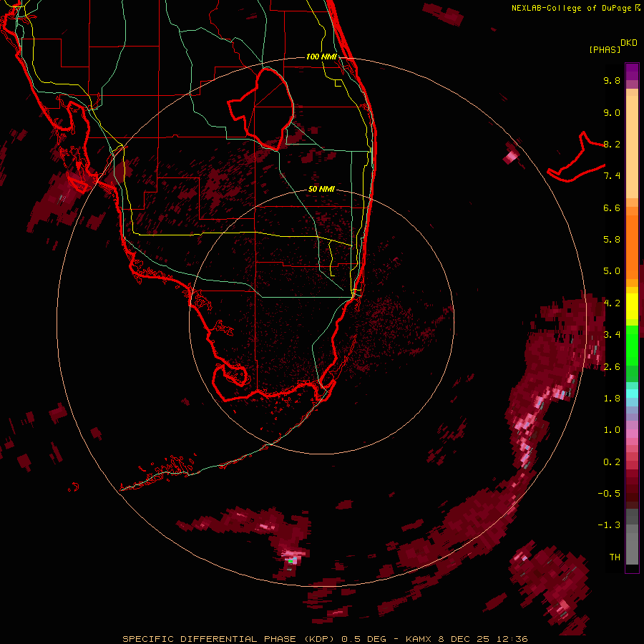The image size is (644, 644).
Task: Select the 7.4 legend value
Action: pos(612,176)
